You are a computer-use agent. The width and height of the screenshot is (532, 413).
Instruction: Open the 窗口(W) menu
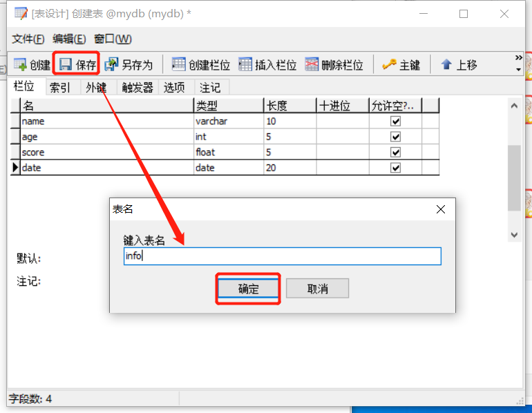tap(113, 39)
